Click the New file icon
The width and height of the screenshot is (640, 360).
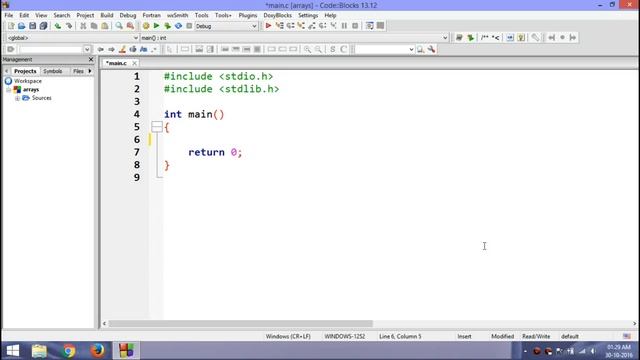pyautogui.click(x=11, y=26)
